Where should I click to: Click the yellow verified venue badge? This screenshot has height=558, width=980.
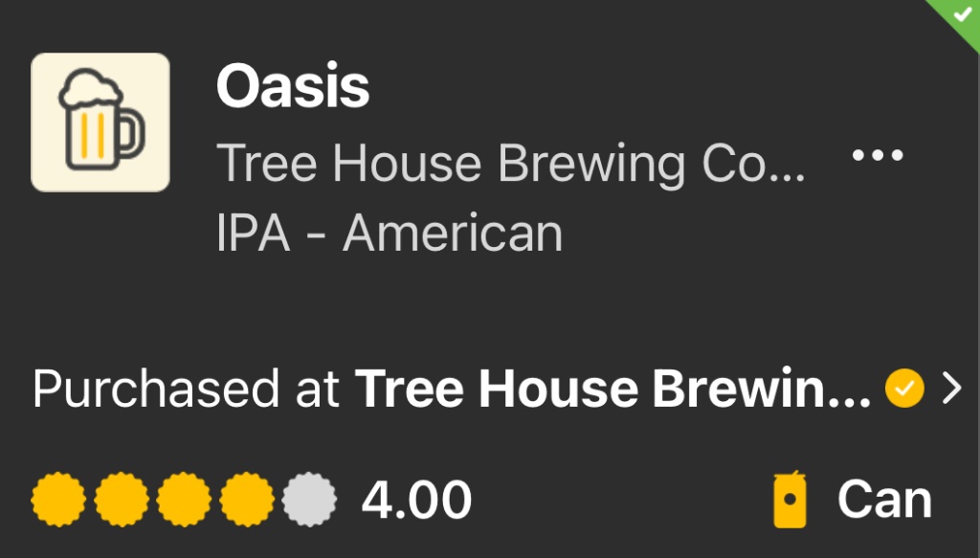pyautogui.click(x=903, y=389)
